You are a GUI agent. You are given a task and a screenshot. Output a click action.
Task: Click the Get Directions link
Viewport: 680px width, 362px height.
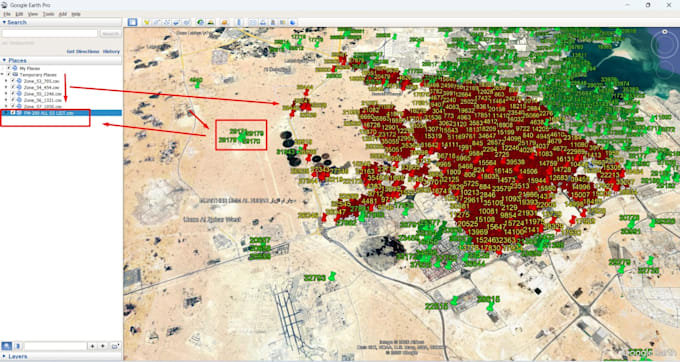point(83,51)
